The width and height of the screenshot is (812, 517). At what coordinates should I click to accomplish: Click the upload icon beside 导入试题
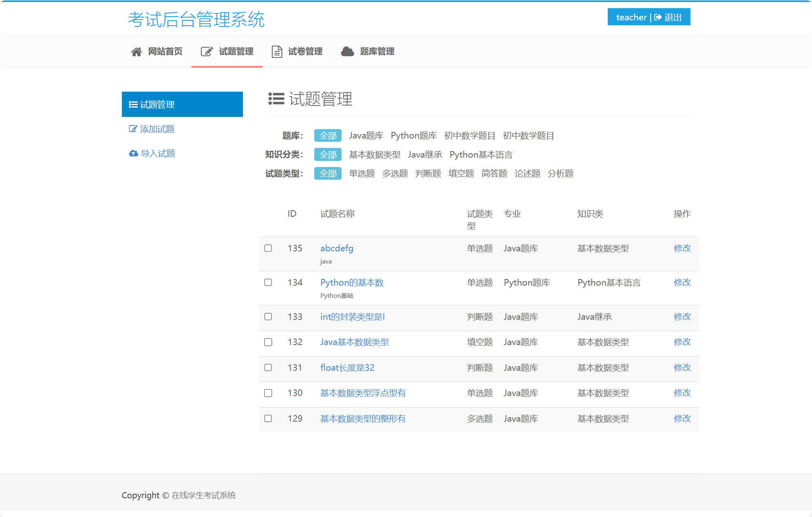[133, 153]
